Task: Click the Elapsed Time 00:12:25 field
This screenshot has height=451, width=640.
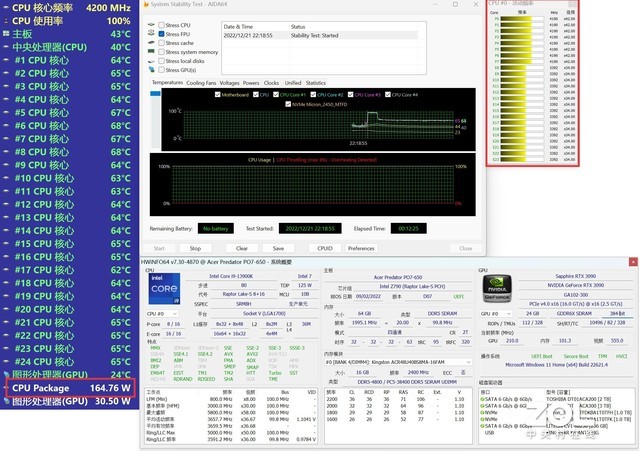Action: (x=409, y=229)
